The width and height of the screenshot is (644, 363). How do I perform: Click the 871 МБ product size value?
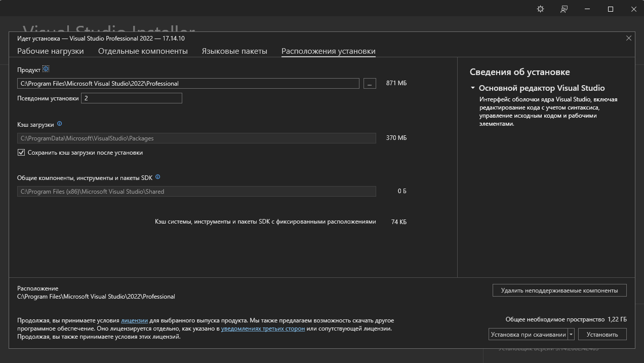(x=396, y=83)
